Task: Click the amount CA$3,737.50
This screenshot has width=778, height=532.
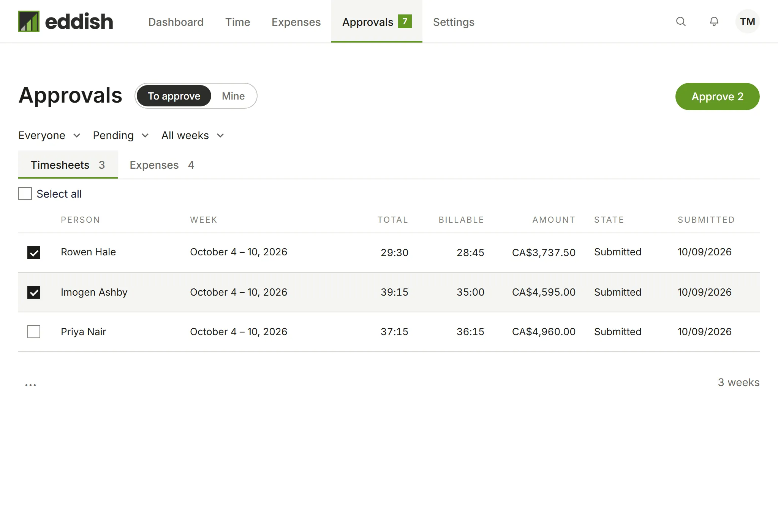Action: tap(544, 253)
